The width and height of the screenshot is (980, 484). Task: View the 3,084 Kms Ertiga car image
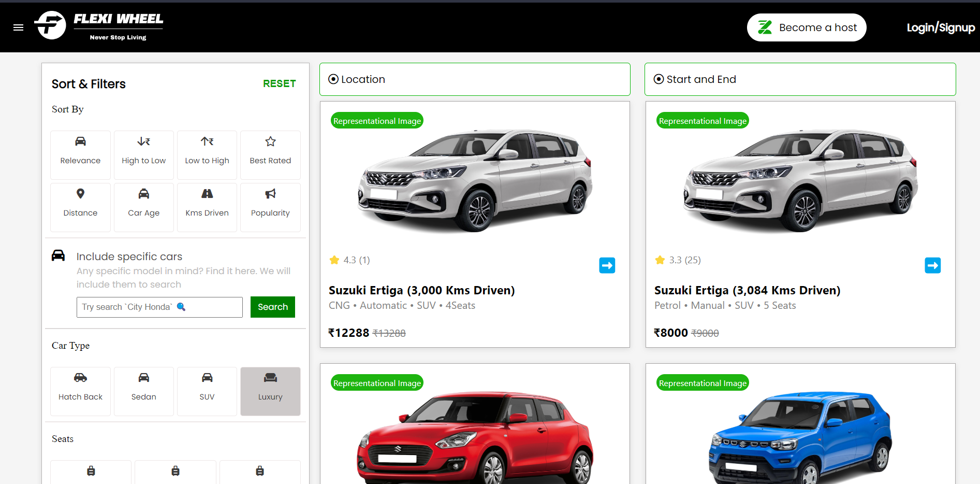(800, 180)
